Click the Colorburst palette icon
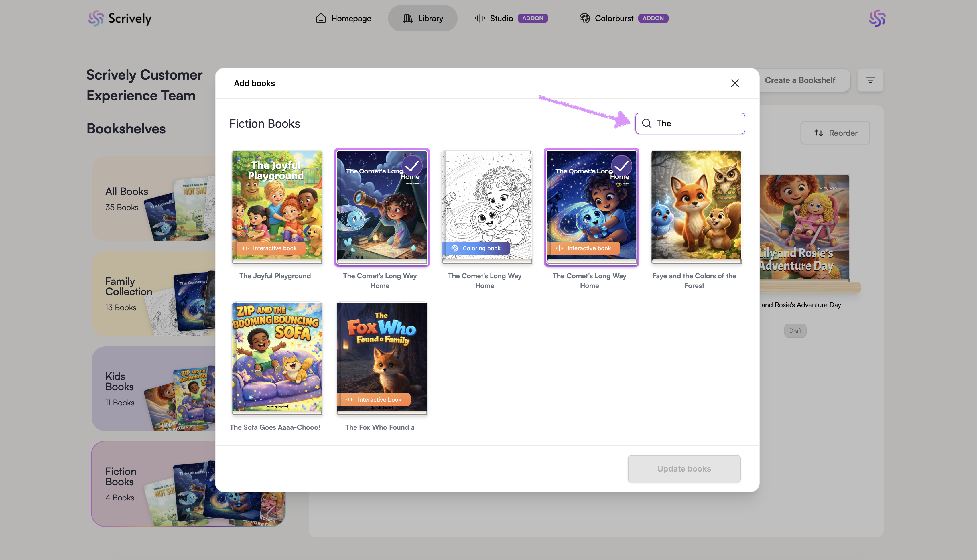The image size is (977, 560). [584, 18]
